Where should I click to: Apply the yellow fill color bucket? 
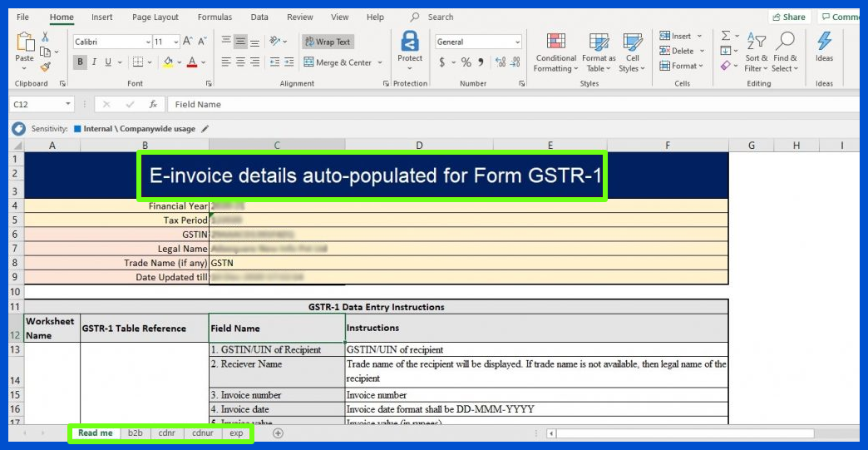(168, 62)
